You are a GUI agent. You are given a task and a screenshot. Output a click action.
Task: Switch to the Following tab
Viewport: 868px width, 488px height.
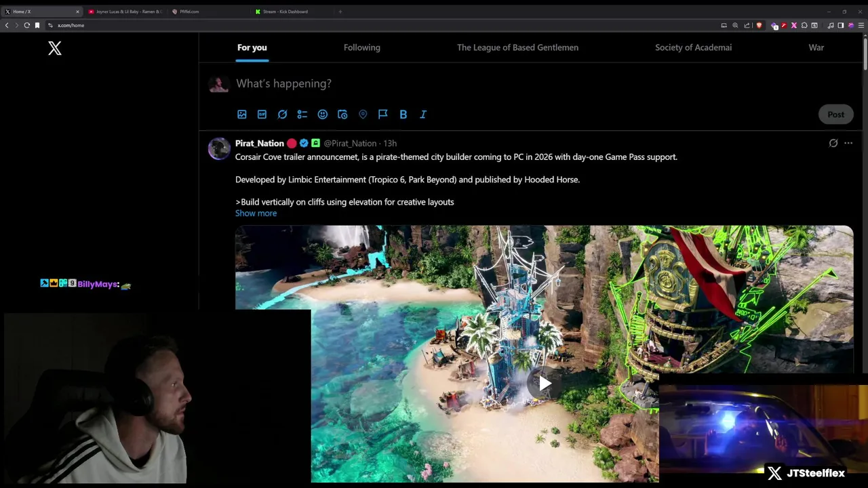pos(362,47)
